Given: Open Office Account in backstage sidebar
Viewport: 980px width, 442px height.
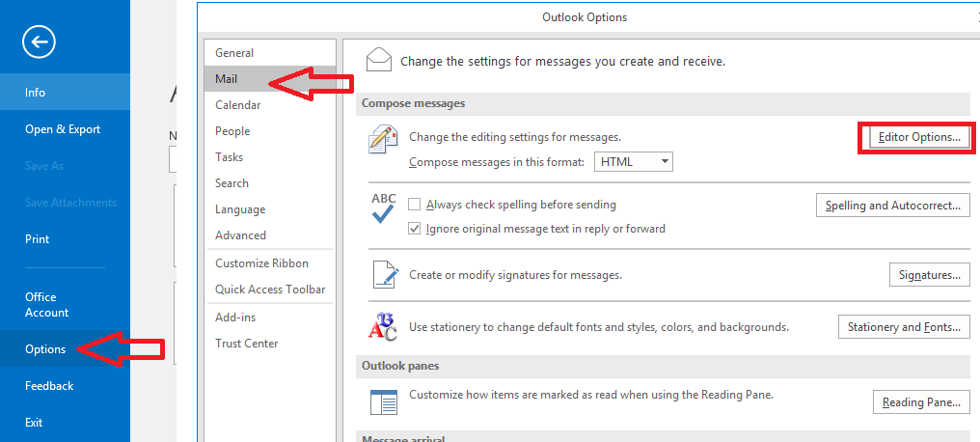Looking at the screenshot, I should tap(65, 304).
